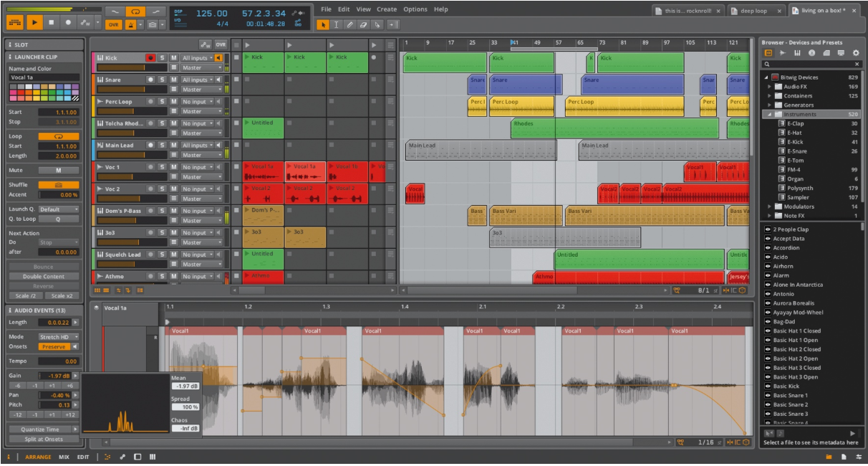This screenshot has width=868, height=466.
Task: Open the Options menu
Action: [x=416, y=9]
